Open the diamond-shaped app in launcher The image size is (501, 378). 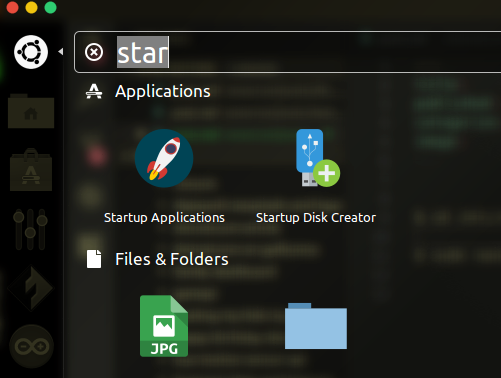pyautogui.click(x=31, y=288)
